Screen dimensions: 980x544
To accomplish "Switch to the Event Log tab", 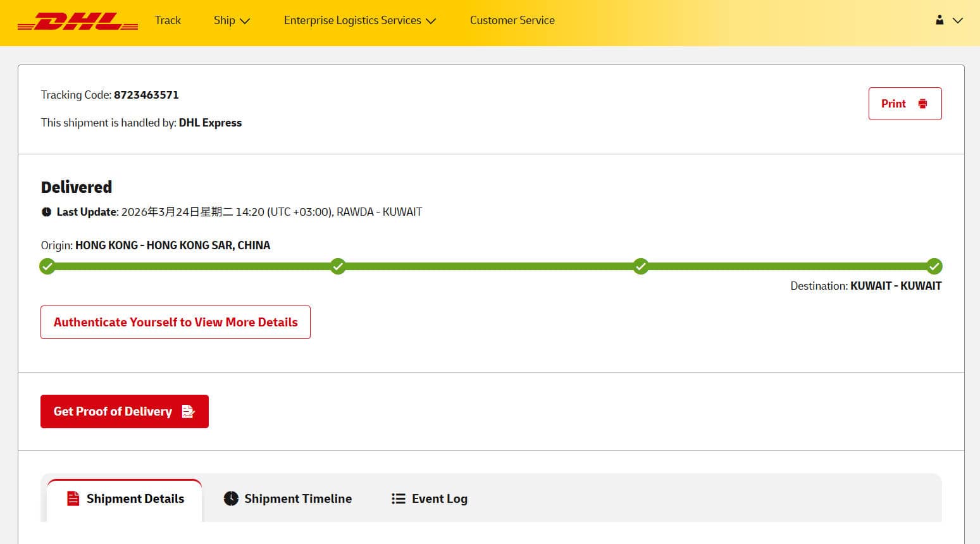I will 439,498.
